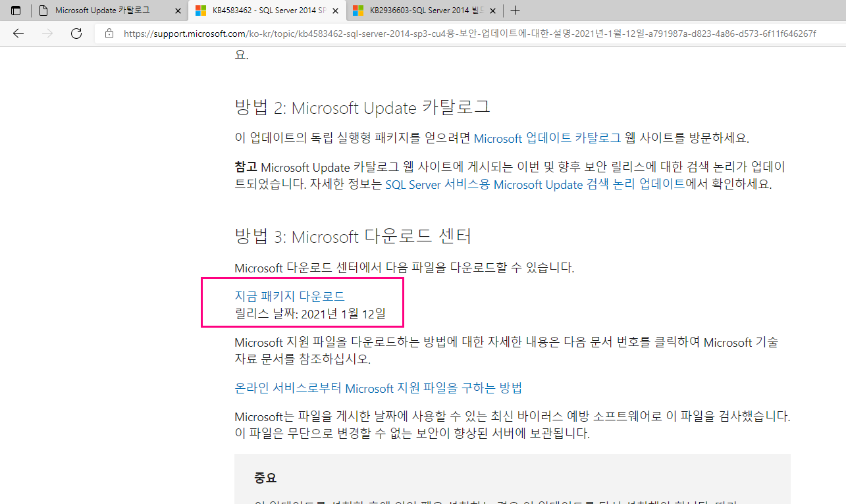Close the KB4583462 tab
The image size is (846, 504).
[x=334, y=11]
